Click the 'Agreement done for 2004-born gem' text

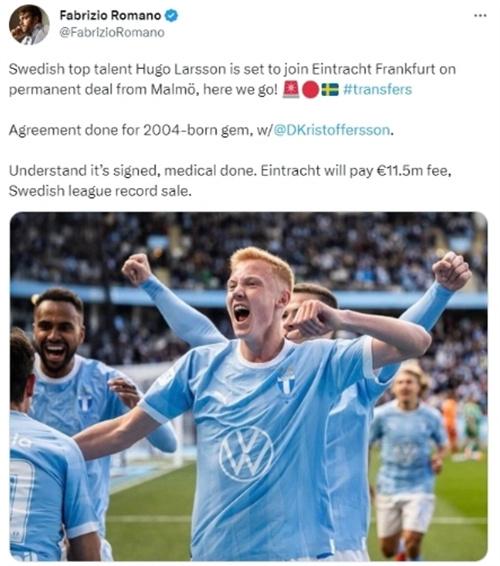click(129, 130)
